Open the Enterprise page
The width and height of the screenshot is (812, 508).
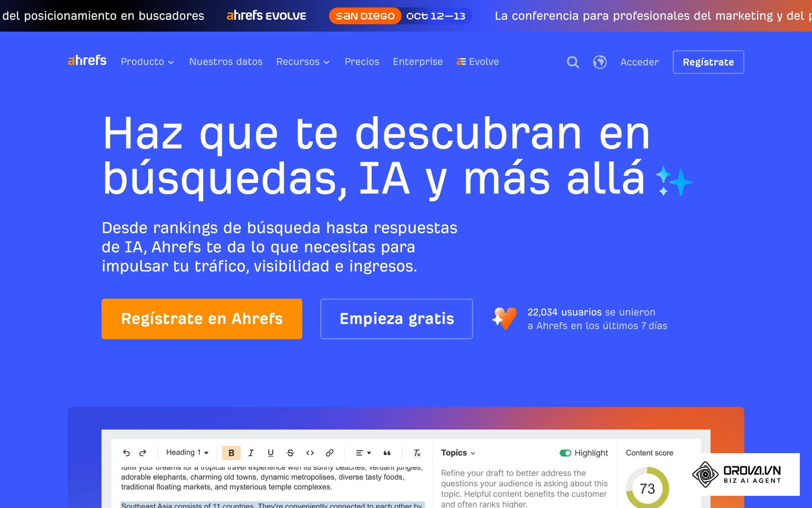click(418, 61)
